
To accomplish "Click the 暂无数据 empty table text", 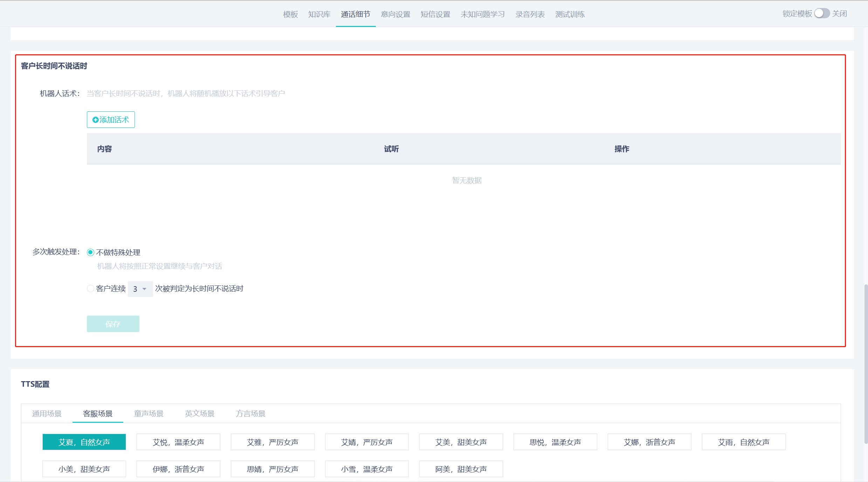I will point(467,180).
